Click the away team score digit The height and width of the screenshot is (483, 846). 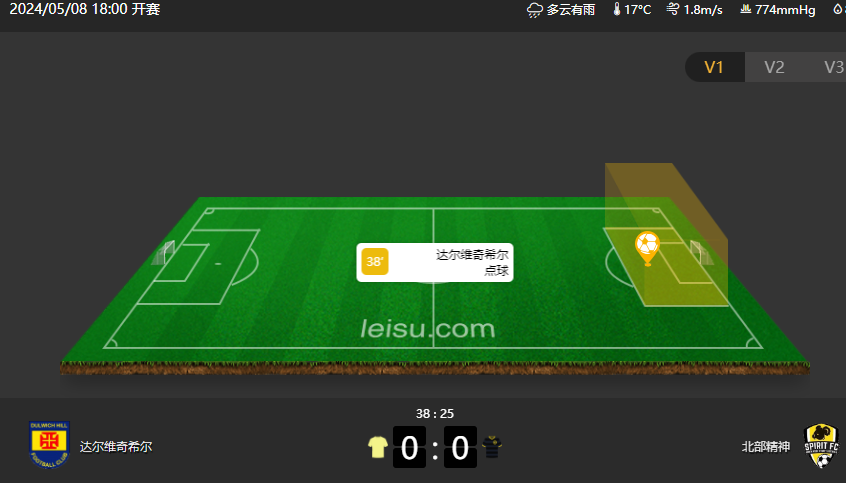[460, 447]
